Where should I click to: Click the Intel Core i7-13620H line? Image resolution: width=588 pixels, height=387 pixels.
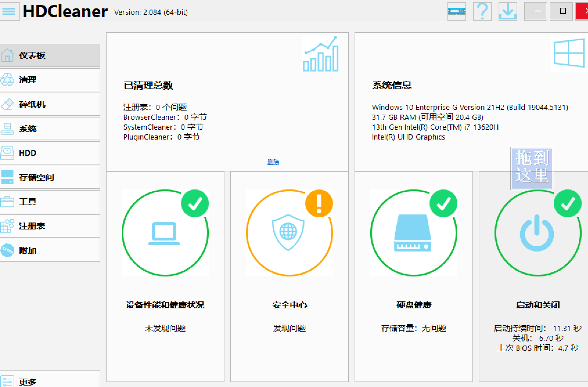pos(435,127)
